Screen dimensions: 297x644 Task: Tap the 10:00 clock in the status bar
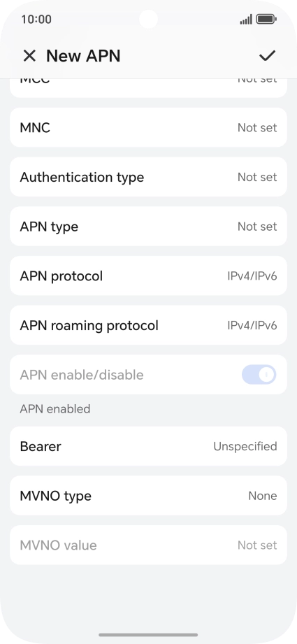(x=36, y=20)
